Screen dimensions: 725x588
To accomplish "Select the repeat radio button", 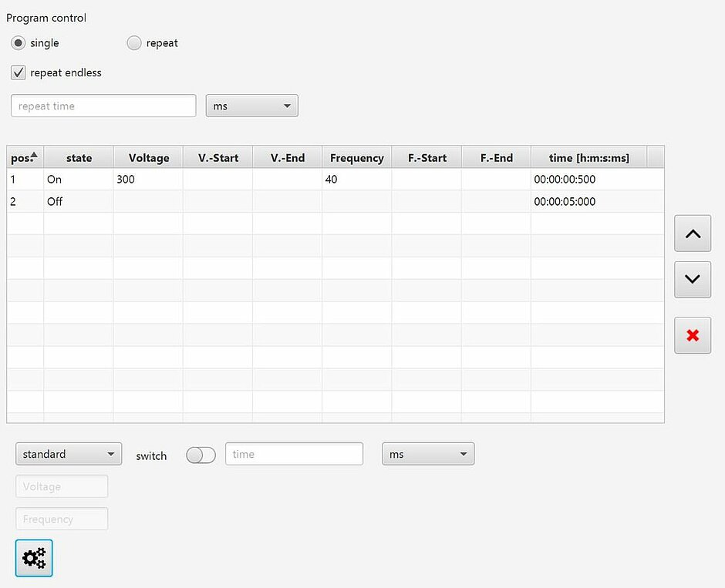I will click(x=134, y=43).
